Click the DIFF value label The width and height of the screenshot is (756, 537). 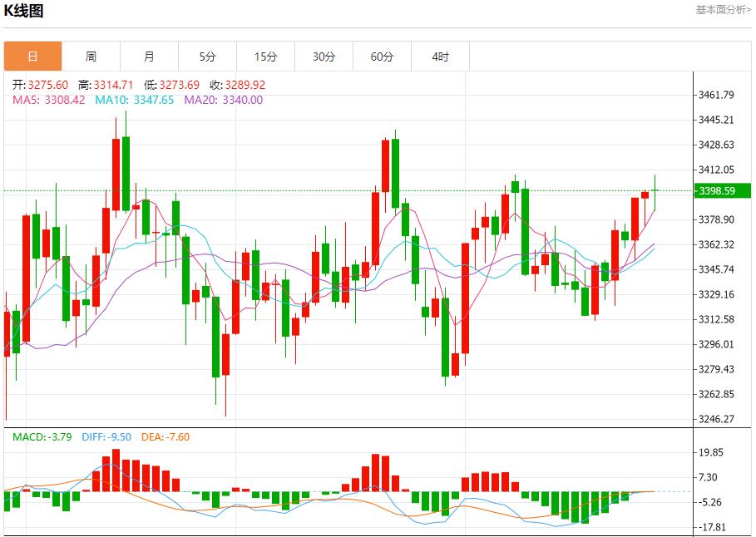point(107,436)
